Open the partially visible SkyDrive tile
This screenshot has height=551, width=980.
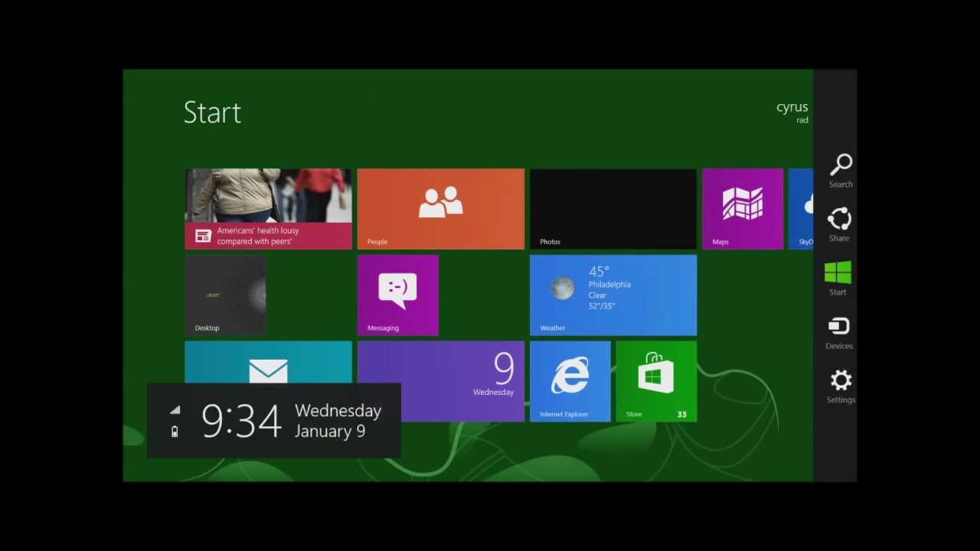tap(801, 208)
